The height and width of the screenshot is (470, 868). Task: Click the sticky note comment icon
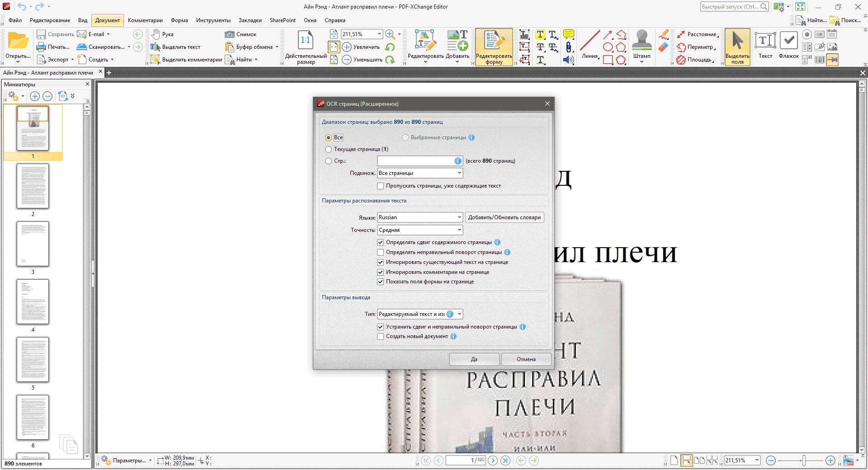coord(569,34)
